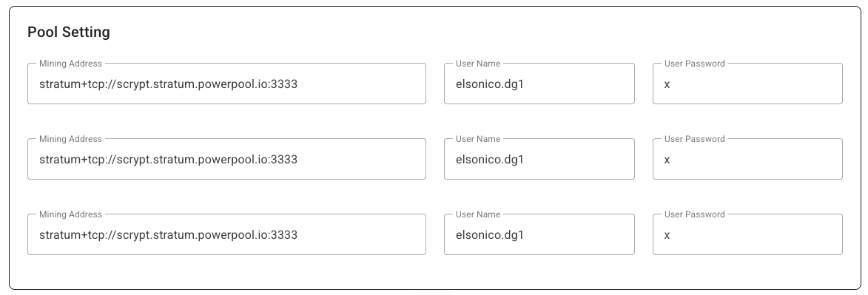Click the second pool's Mining Address field
This screenshot has width=868, height=295.
pos(226,159)
